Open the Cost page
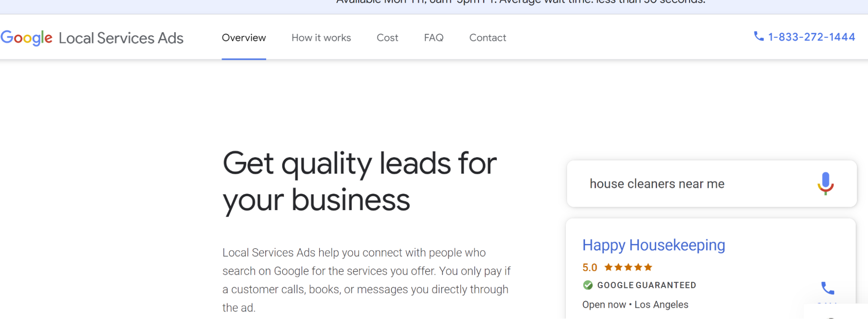This screenshot has height=319, width=868. click(x=387, y=38)
